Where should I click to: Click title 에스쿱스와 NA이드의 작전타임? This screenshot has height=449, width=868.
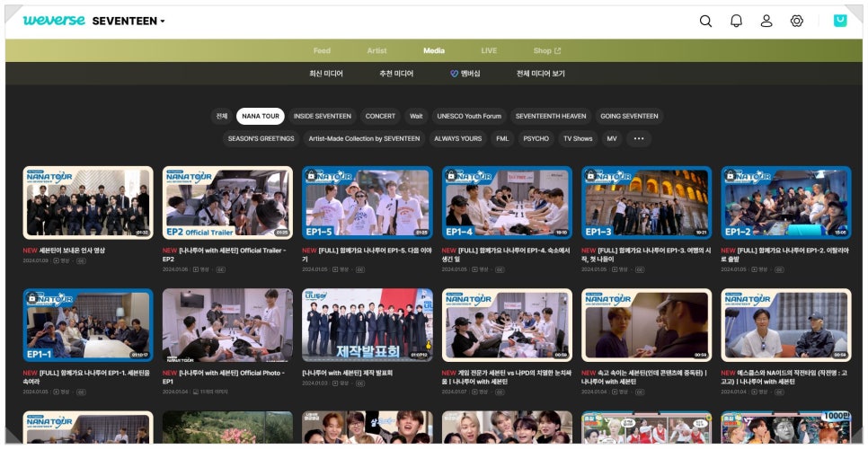784,377
